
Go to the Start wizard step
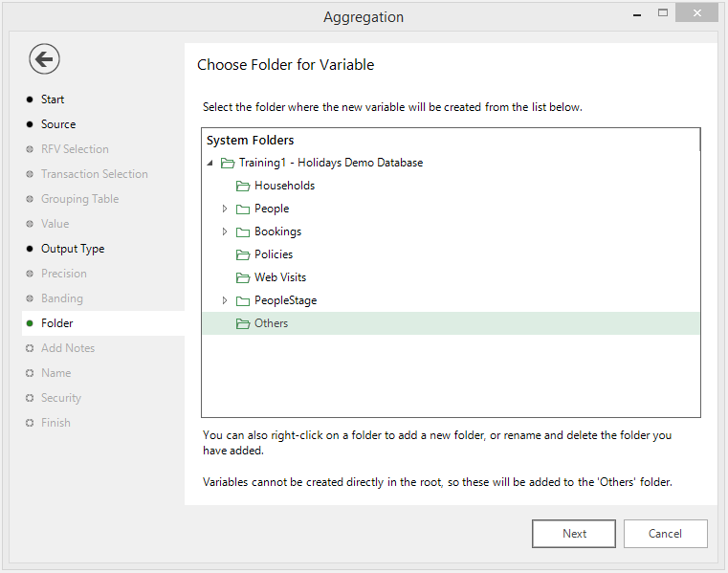point(53,99)
